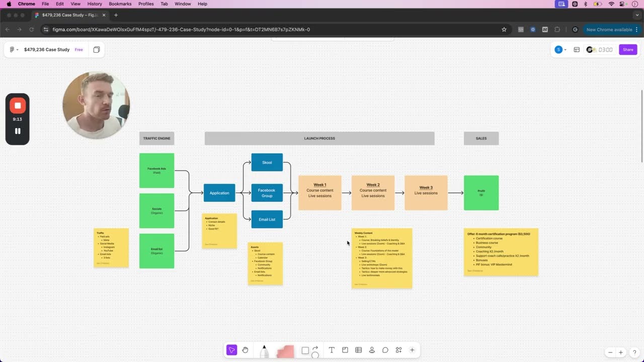Screen dimensions: 644x362
Task: Go back in browser history
Action: pyautogui.click(x=8, y=30)
